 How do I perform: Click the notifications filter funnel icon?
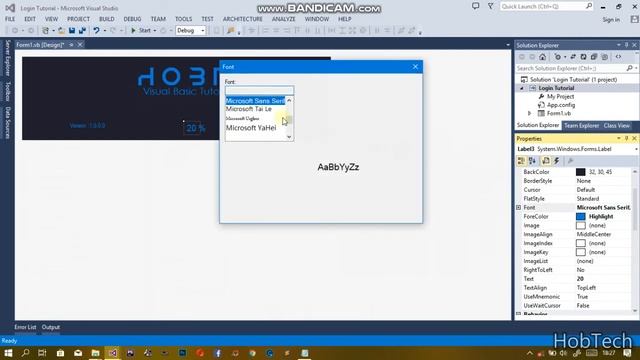pos(491,6)
